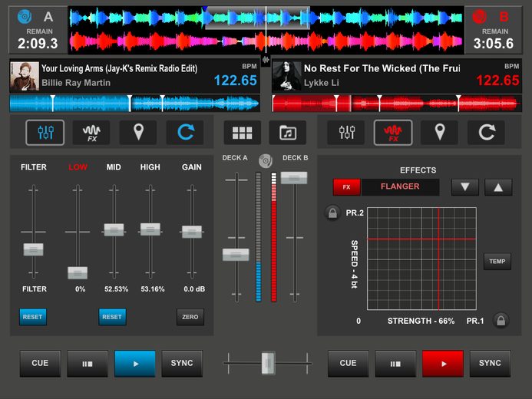Image resolution: width=532 pixels, height=399 pixels.
Task: Set cue on Deck A
Action: click(40, 364)
